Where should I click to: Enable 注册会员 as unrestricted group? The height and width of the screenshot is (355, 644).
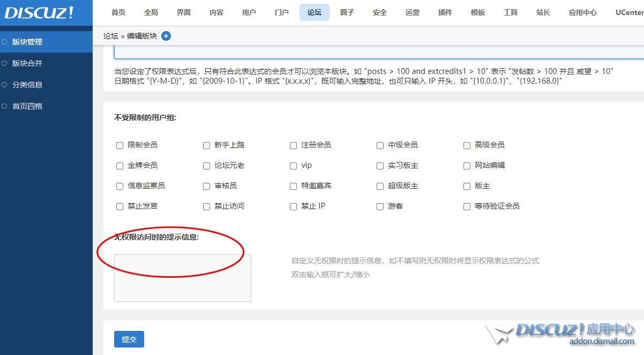click(293, 145)
